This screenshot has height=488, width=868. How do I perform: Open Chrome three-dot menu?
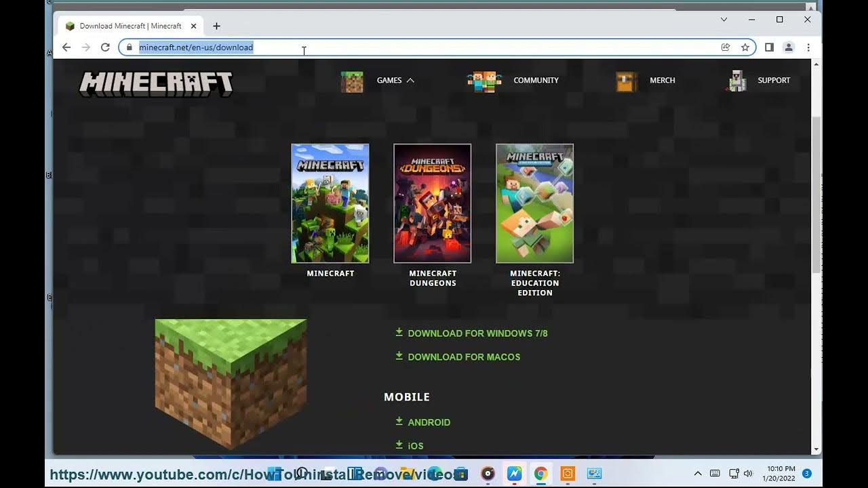point(808,47)
